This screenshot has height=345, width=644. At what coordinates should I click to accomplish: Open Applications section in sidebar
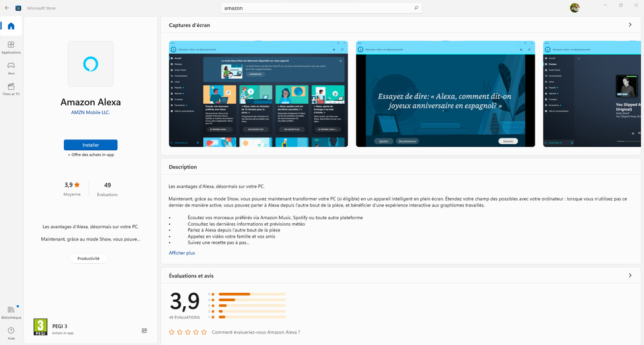pyautogui.click(x=11, y=47)
